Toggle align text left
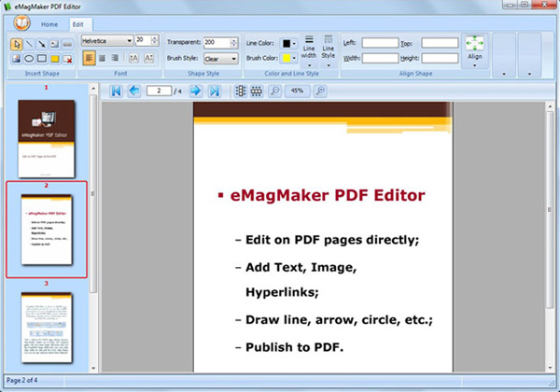 [89, 58]
